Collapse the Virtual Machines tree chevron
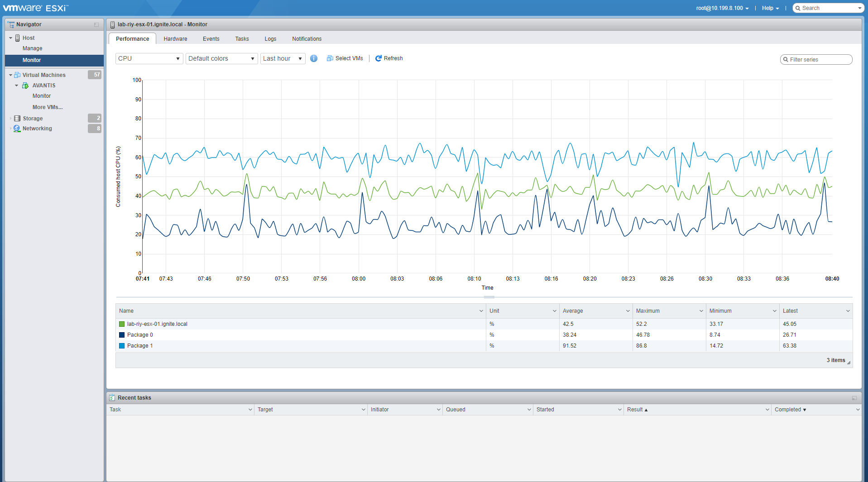Image resolution: width=868 pixels, height=482 pixels. [x=10, y=75]
